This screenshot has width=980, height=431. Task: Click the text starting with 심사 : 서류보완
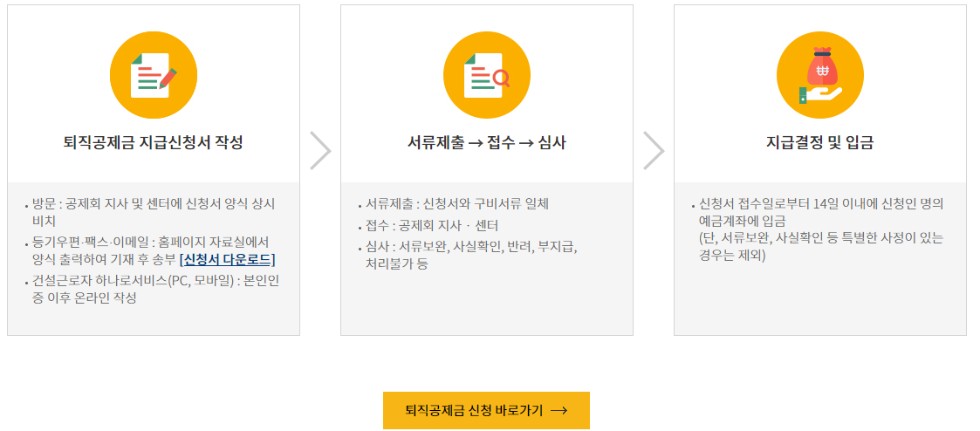[471, 255]
